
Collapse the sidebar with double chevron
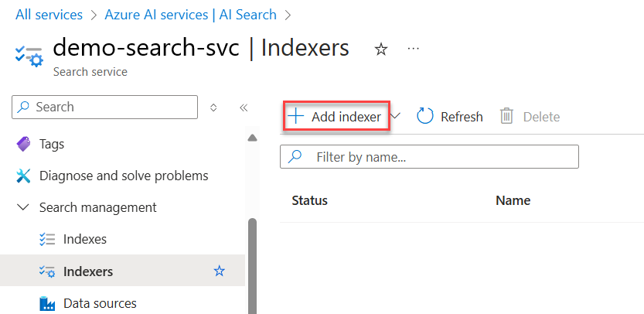244,108
